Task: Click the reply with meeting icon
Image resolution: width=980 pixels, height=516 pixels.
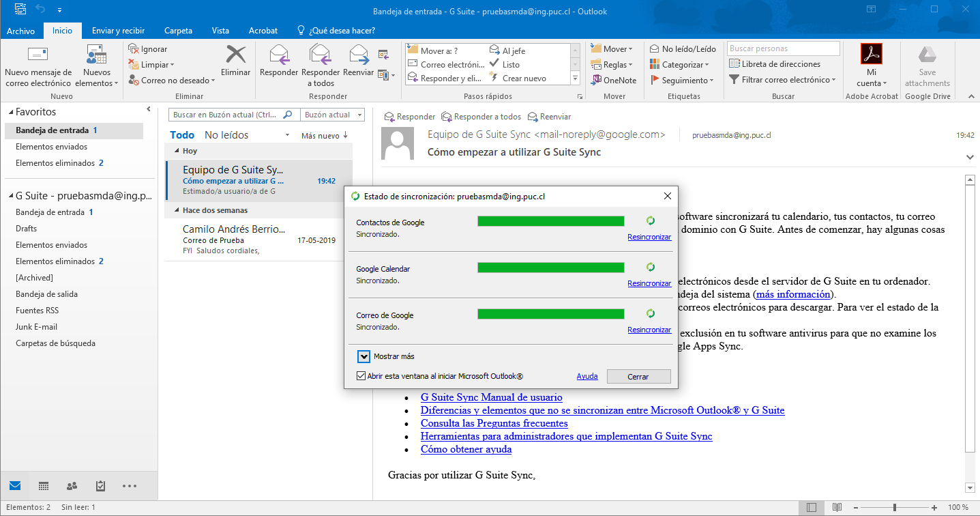Action: [383, 53]
